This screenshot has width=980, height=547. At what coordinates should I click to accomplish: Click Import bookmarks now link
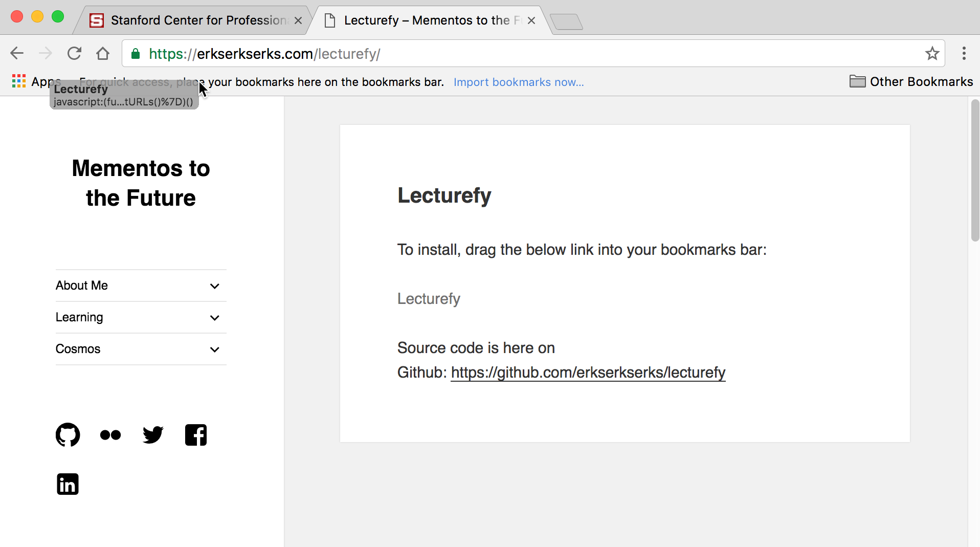tap(519, 82)
